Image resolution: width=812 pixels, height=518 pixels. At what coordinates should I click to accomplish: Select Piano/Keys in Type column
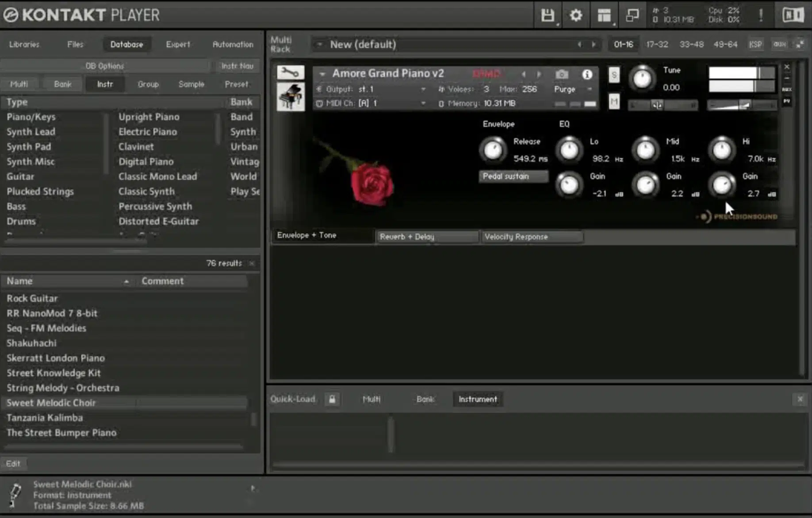point(31,117)
